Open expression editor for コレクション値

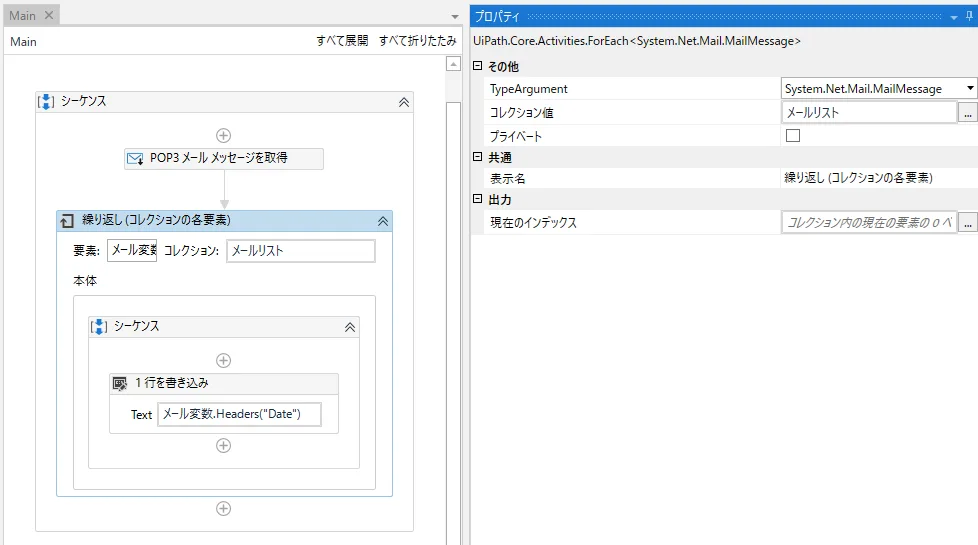(967, 113)
